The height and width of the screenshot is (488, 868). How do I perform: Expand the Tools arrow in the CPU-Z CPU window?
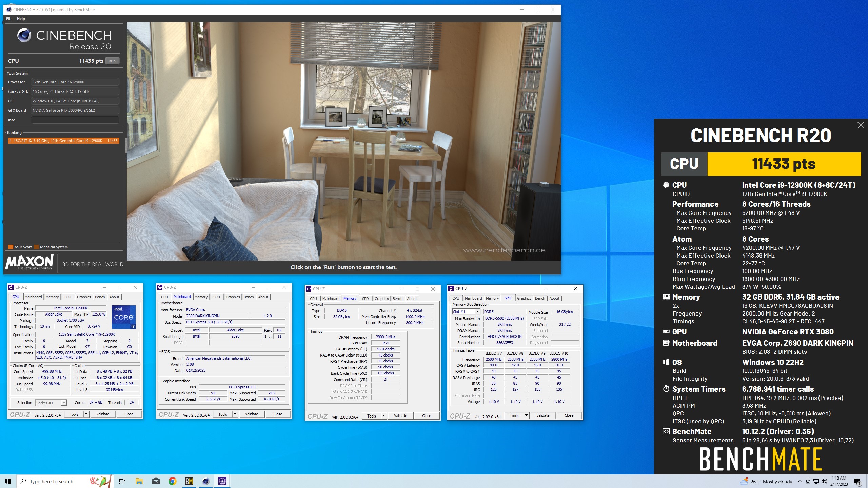tap(86, 414)
